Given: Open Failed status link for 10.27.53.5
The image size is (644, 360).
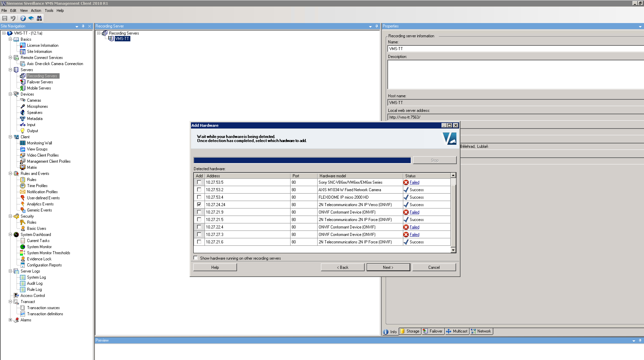Looking at the screenshot, I should pos(414,182).
